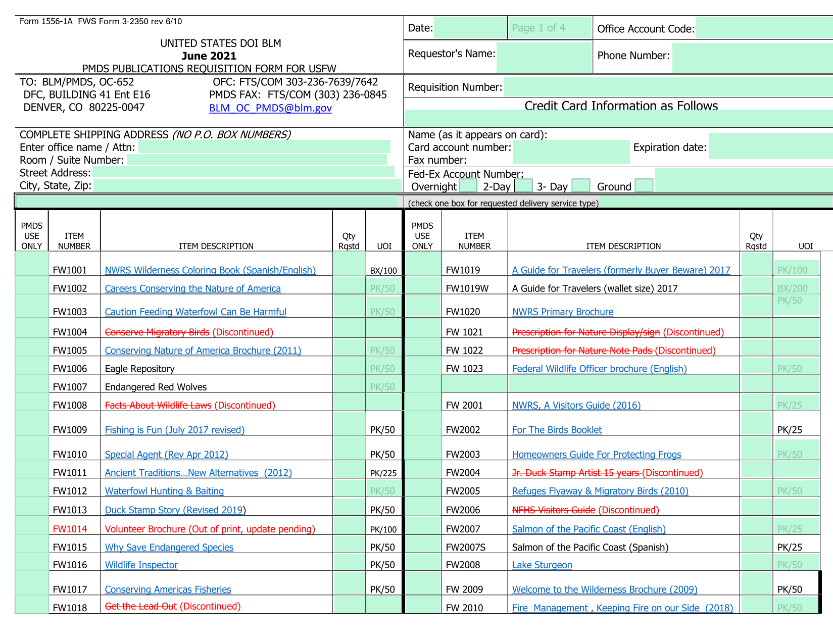This screenshot has height=644, width=833.
Task: Click 'Volunteer Brochure (Out of print' text
Action: 210,529
